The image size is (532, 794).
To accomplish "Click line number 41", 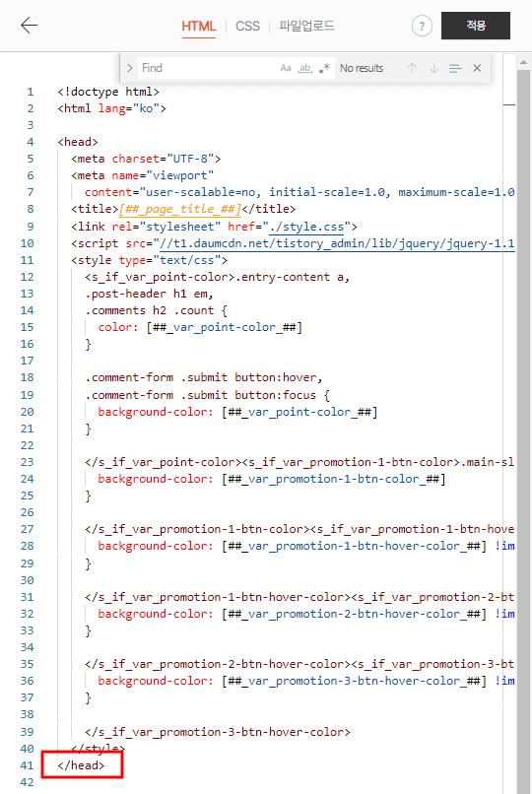I will tap(27, 765).
